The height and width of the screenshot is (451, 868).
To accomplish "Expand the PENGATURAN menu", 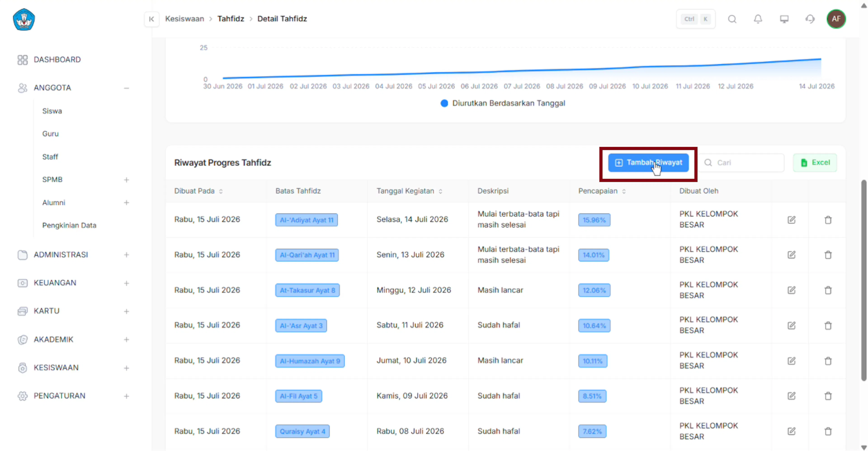I will 126,396.
